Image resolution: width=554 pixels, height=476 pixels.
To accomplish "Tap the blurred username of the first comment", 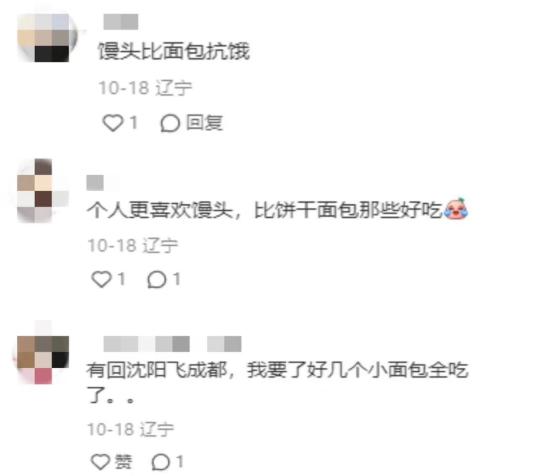I will (x=120, y=22).
